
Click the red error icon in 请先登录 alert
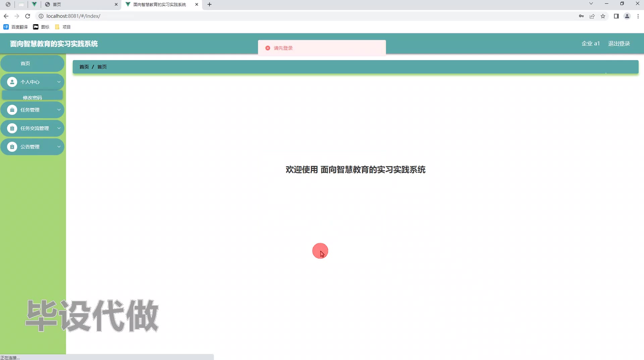click(x=268, y=48)
